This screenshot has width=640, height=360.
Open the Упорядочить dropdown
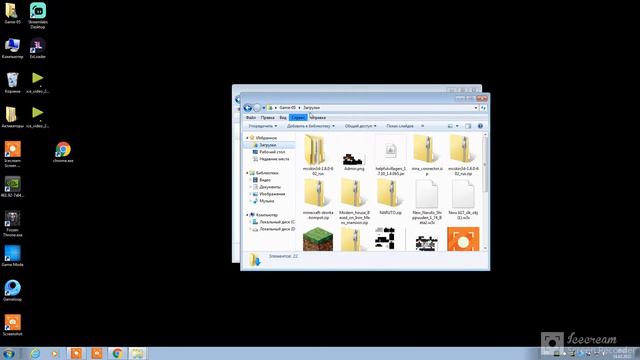262,126
